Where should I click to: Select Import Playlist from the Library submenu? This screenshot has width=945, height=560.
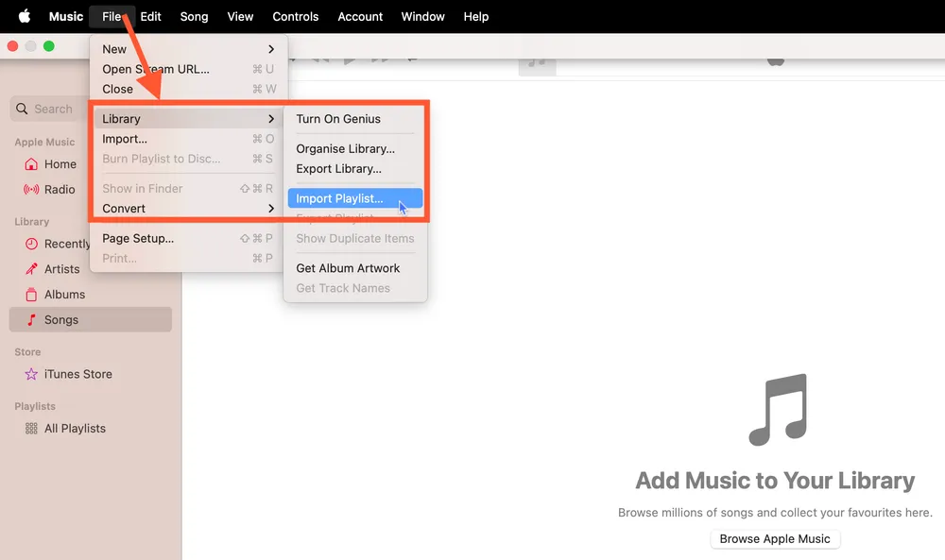pyautogui.click(x=340, y=198)
